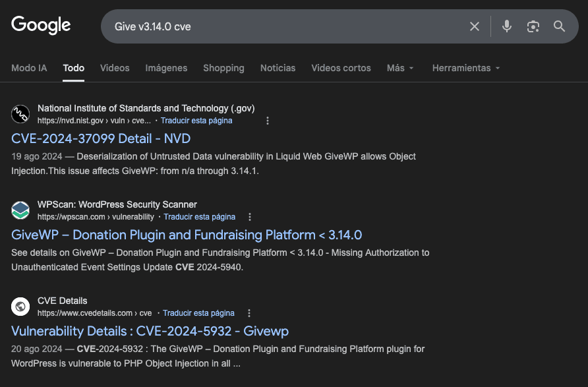
Task: Start voice search with microphone icon
Action: pos(506,26)
